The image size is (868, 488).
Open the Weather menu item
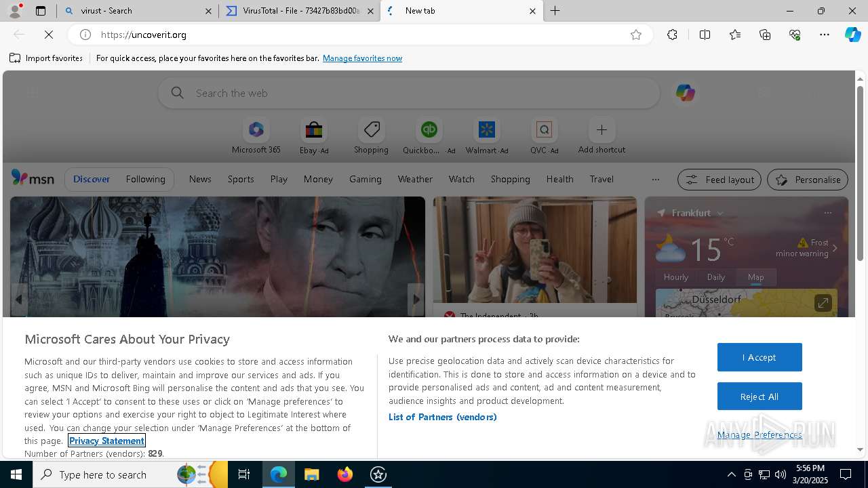[x=415, y=179]
